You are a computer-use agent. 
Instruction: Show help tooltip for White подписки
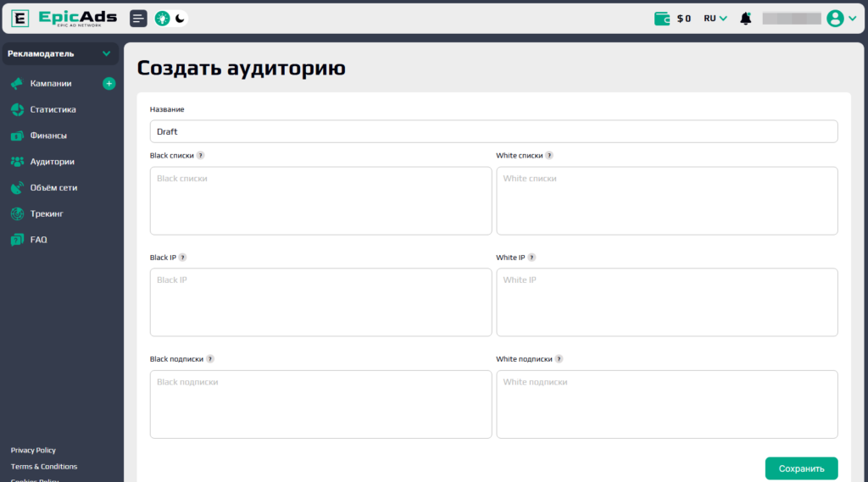pos(559,359)
